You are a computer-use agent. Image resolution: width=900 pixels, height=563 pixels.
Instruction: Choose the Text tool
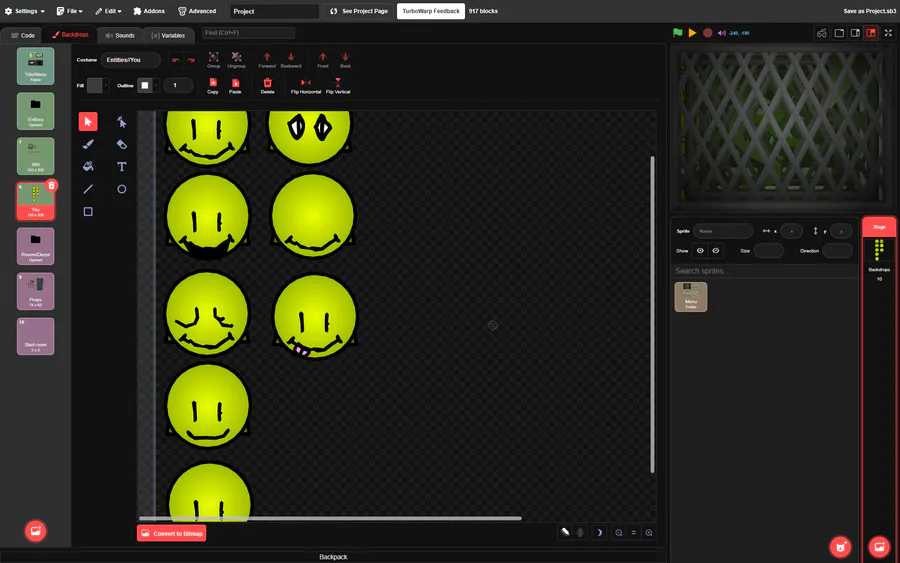[x=122, y=166]
